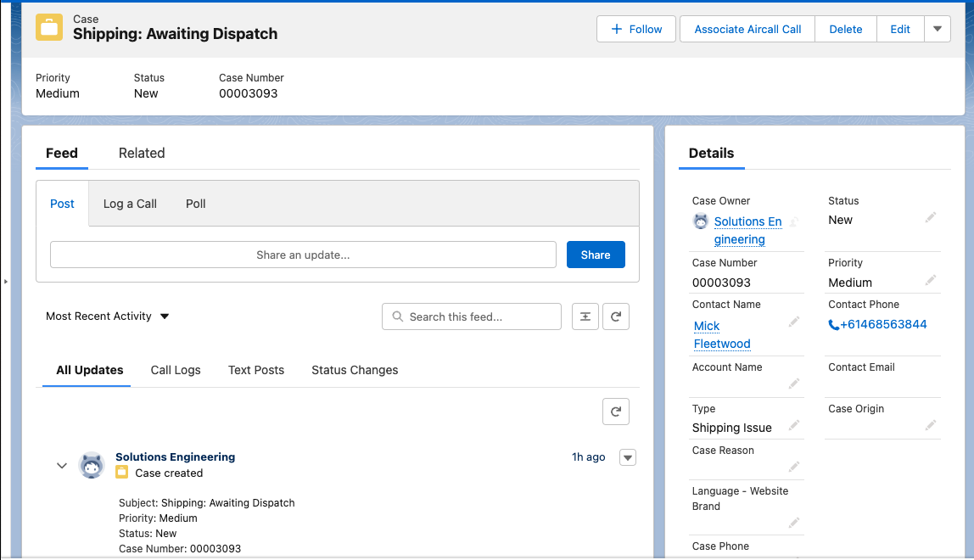
Task: Click pencil icon for the Type field
Action: coord(794,425)
